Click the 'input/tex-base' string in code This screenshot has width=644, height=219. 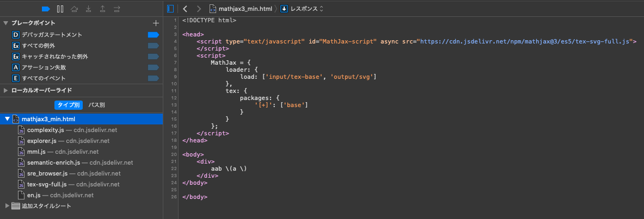pos(295,77)
